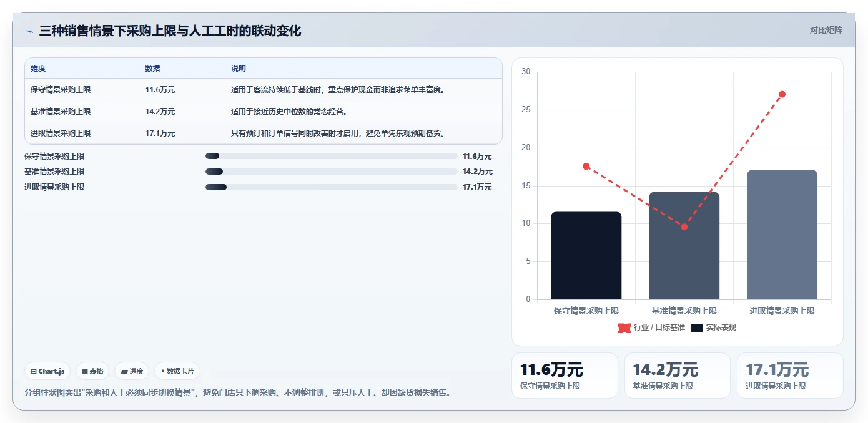The width and height of the screenshot is (868, 423).
Task: Click the chart title 三种销售情景下采购上限与人工工时的联动变化
Action: point(170,31)
